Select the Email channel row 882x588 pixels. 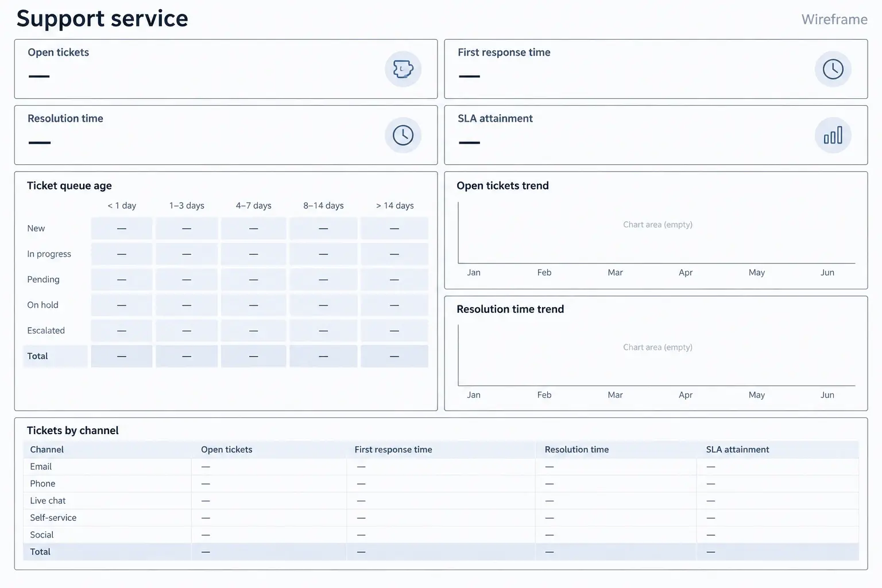[441, 467]
